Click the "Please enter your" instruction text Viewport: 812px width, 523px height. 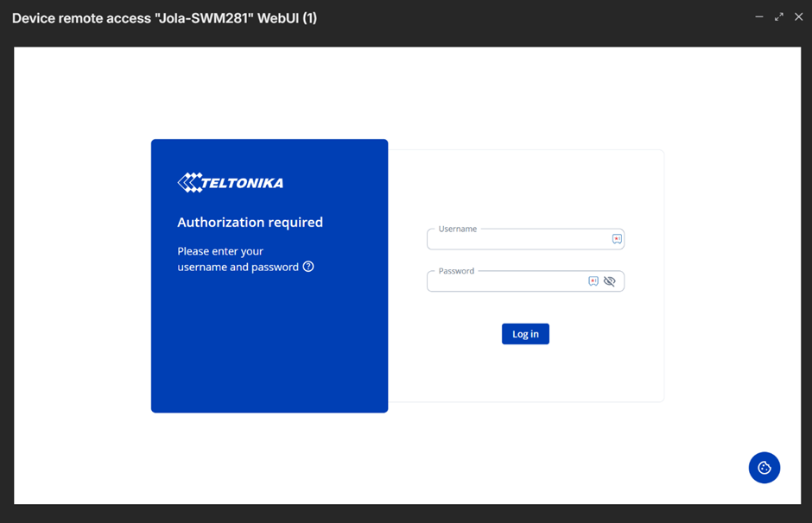tap(220, 251)
